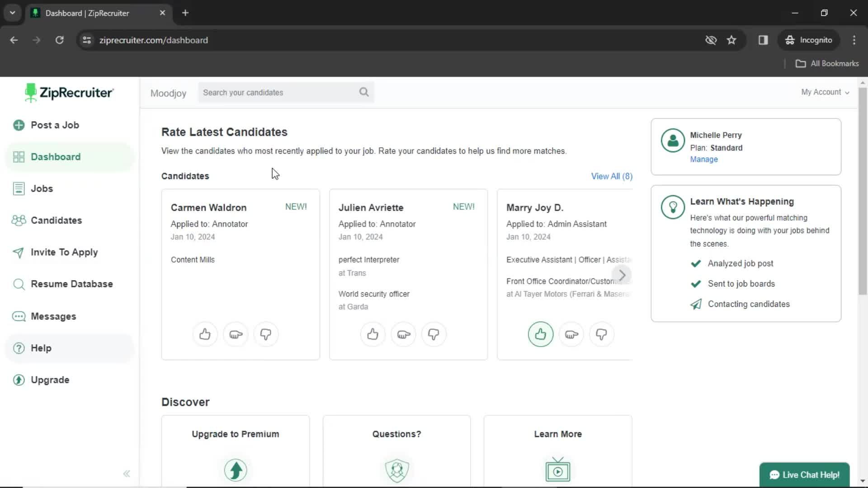Open the Jobs menu item in sidebar

(42, 188)
